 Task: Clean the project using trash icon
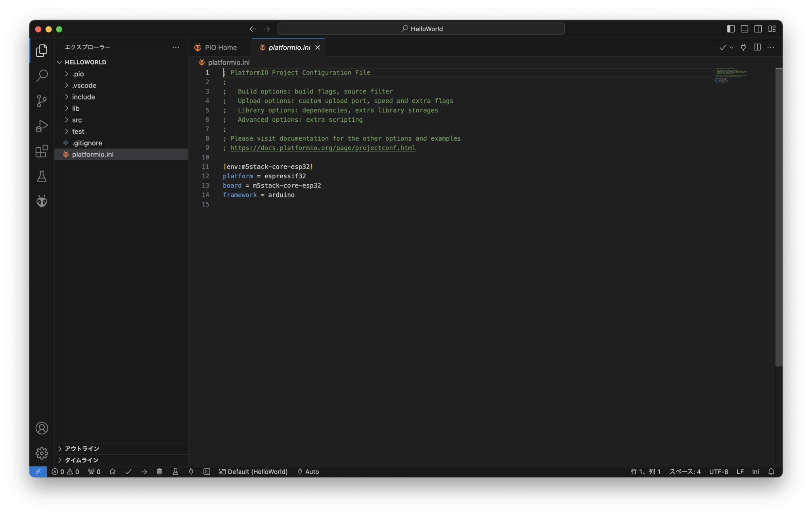[160, 472]
